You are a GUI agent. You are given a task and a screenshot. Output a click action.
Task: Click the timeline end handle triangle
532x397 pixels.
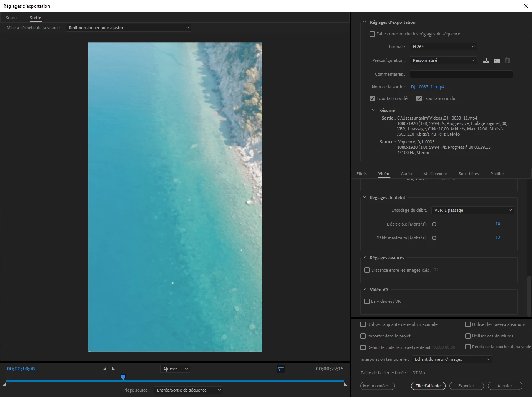pyautogui.click(x=345, y=384)
